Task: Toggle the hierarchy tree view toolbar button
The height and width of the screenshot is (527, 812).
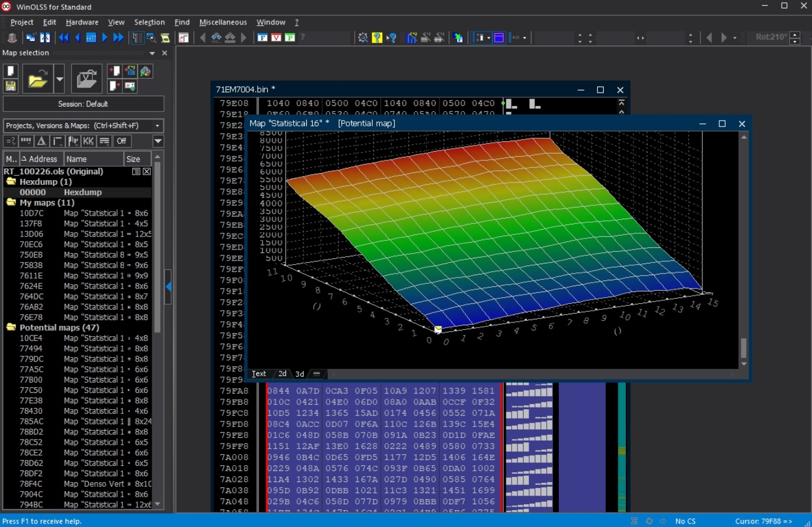Action: pyautogui.click(x=137, y=38)
